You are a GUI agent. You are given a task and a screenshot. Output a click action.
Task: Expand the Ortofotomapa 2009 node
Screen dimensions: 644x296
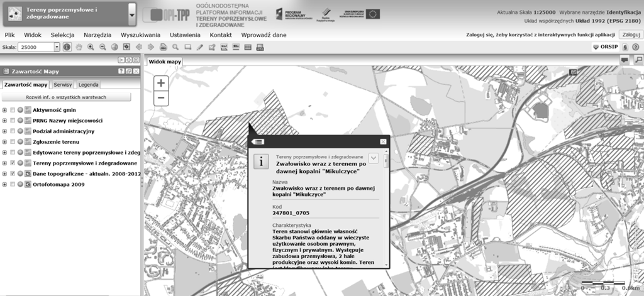4,184
